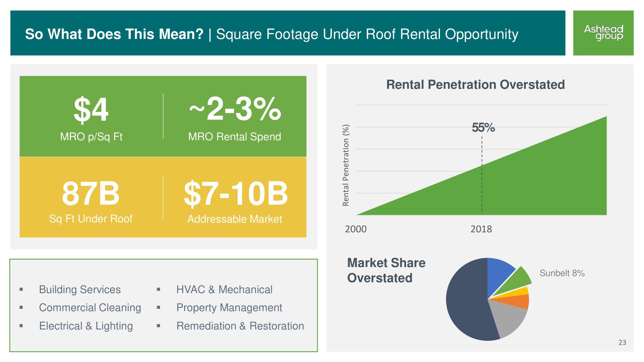Click the '2018' axis label
Screen dimensions: 644x362
(x=481, y=229)
